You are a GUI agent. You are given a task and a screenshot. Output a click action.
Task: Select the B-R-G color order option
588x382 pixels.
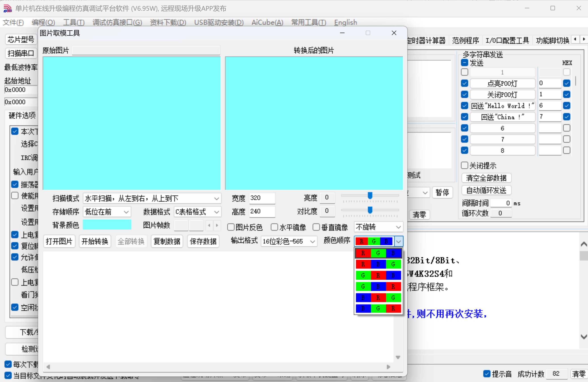pos(378,297)
